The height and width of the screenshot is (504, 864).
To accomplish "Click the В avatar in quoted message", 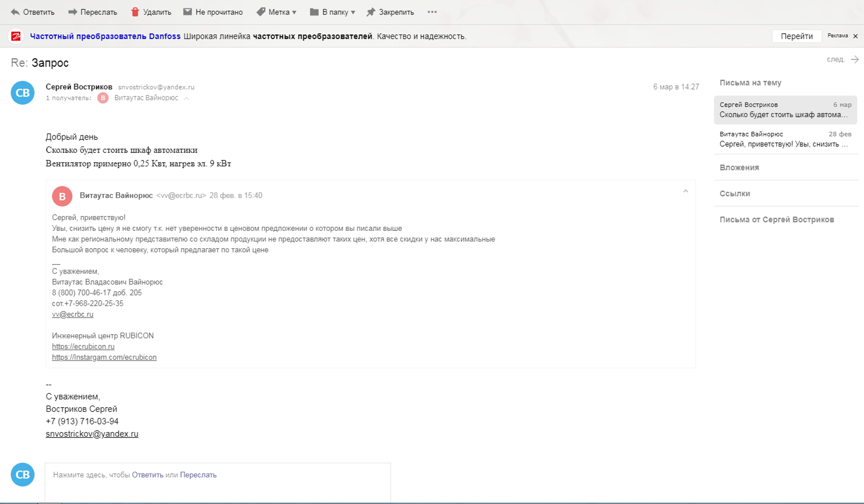I will (63, 196).
